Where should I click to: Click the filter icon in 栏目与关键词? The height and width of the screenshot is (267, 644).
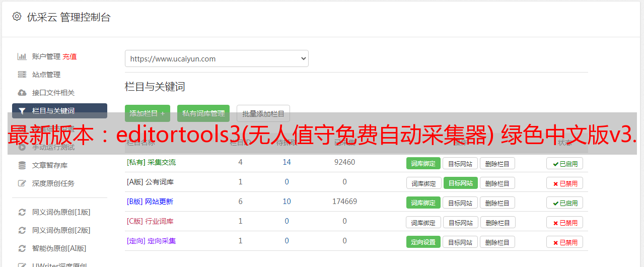coord(22,111)
